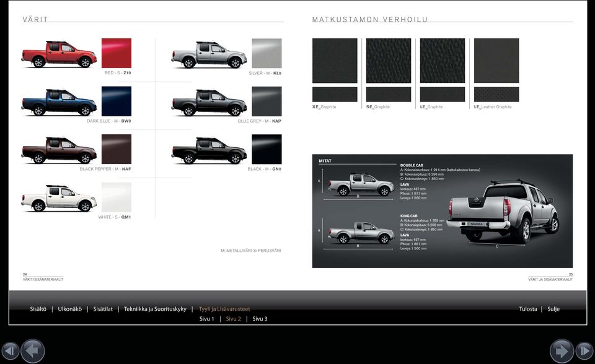The image size is (595, 364).
Task: Jump to last page arrow icon
Action: (x=584, y=351)
